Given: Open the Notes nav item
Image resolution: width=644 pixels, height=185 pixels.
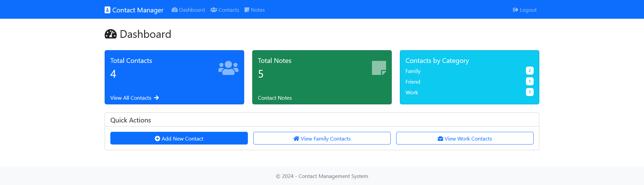Looking at the screenshot, I should pyautogui.click(x=255, y=10).
